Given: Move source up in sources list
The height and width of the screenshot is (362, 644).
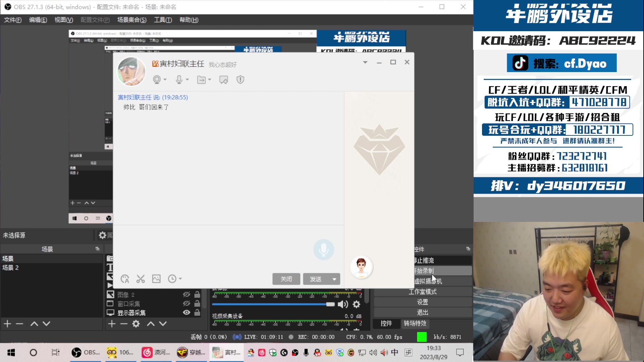Looking at the screenshot, I should click(151, 324).
